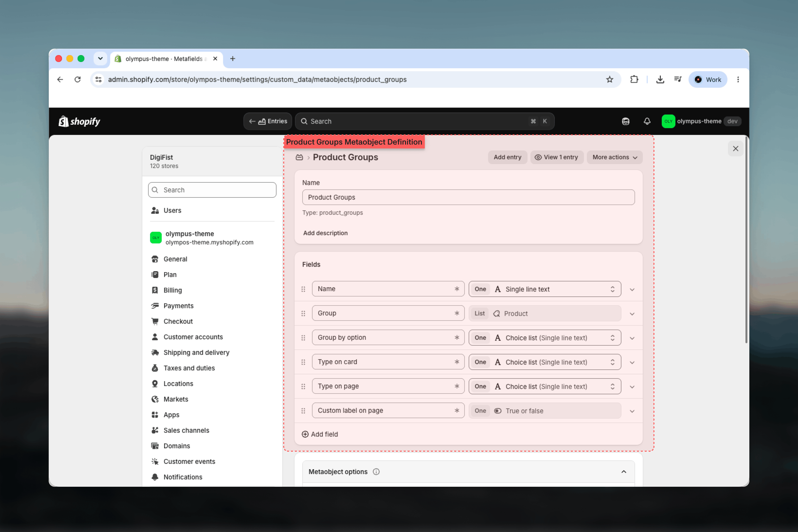Click the Shopify logo
Image resolution: width=798 pixels, height=532 pixels.
(79, 121)
